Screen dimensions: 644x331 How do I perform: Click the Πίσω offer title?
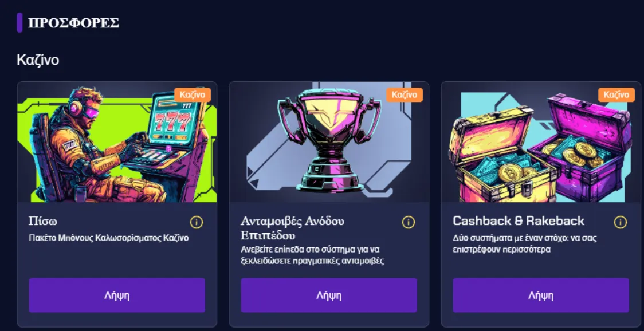pos(43,222)
